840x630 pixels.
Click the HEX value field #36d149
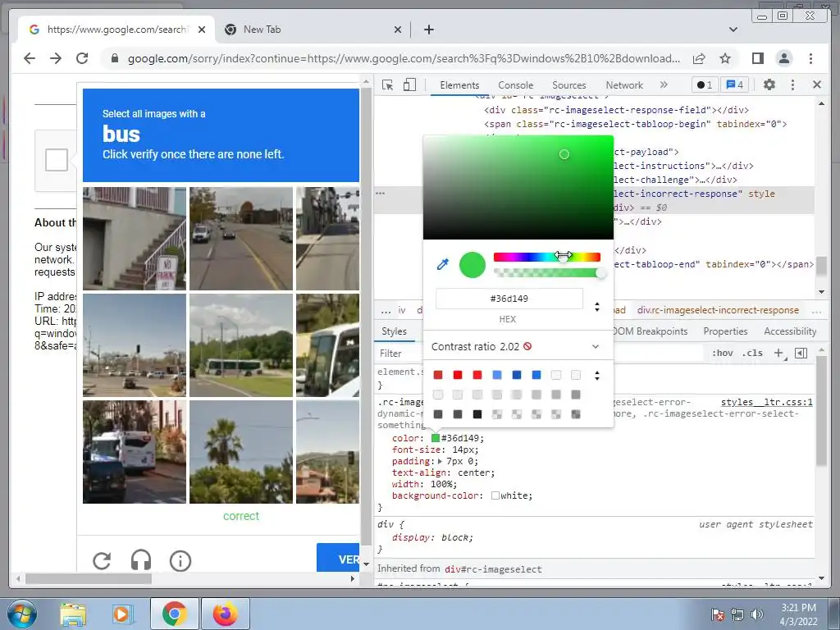(x=509, y=299)
